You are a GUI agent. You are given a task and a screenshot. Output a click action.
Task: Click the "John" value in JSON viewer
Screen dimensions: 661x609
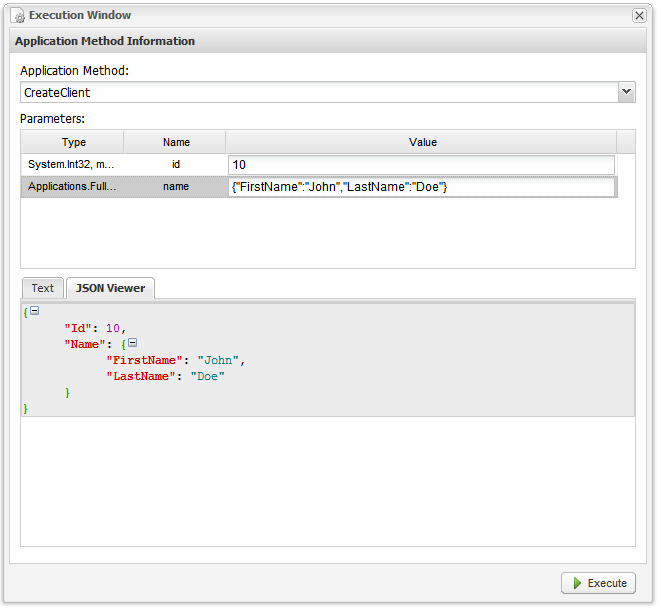click(x=219, y=362)
